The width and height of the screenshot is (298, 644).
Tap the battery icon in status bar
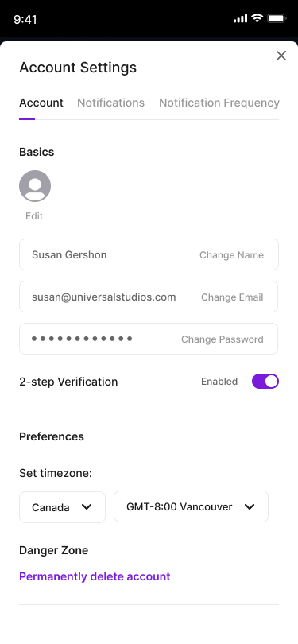277,18
